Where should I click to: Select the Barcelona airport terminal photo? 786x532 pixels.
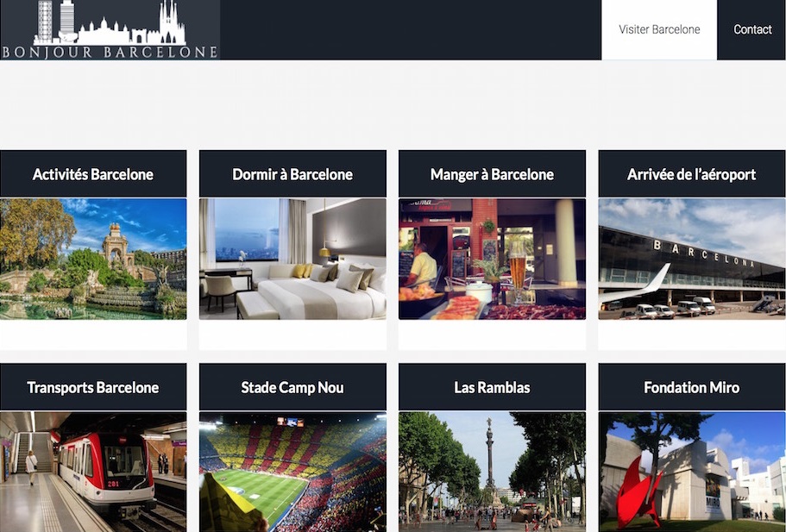[692, 259]
